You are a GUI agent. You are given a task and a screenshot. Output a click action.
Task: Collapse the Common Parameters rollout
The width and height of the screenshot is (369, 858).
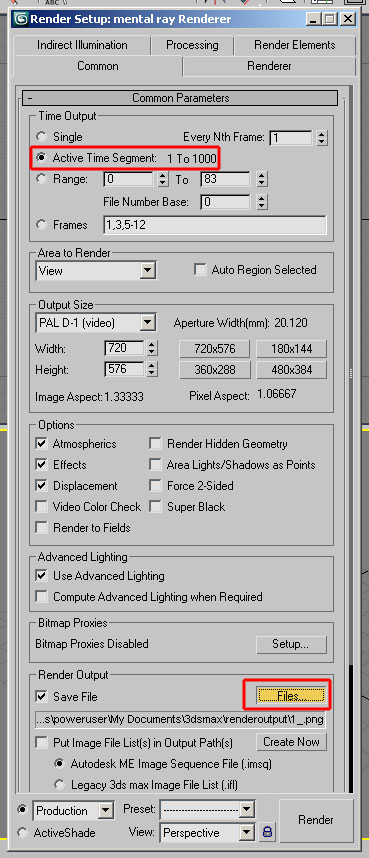pos(180,98)
